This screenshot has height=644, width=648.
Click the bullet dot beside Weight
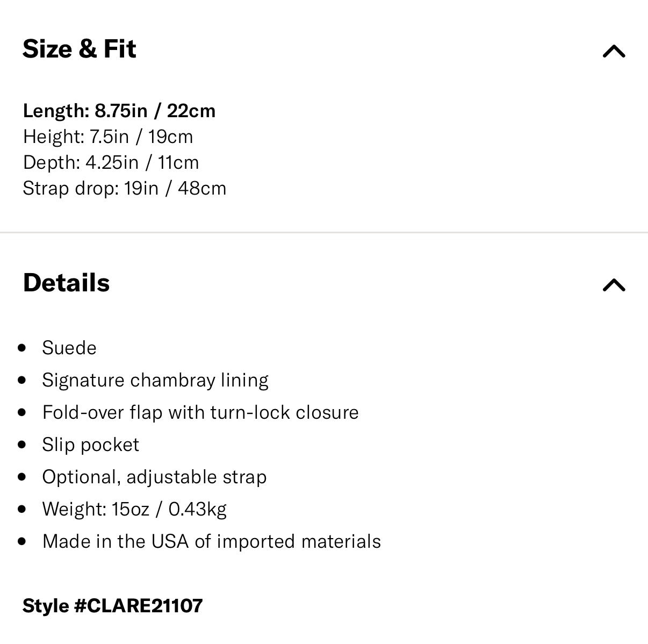pyautogui.click(x=21, y=509)
